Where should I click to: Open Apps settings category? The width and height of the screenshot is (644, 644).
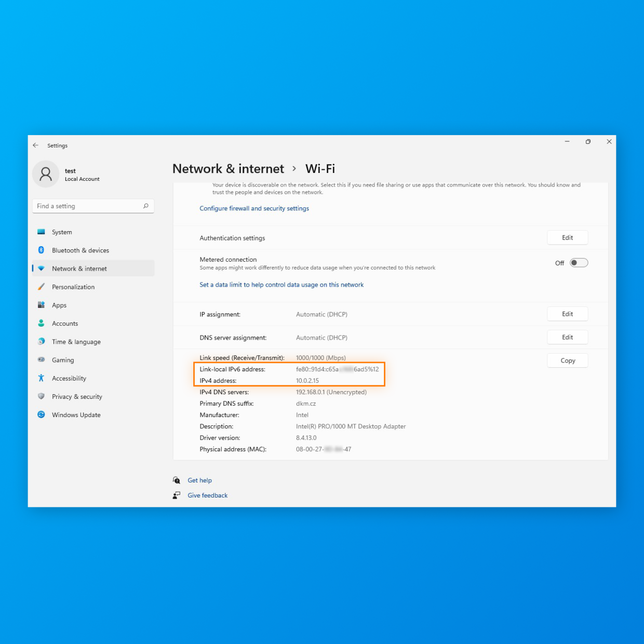[59, 305]
